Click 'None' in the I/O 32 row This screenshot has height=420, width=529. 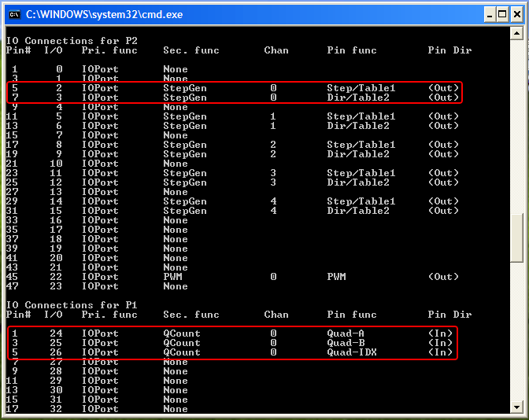click(176, 409)
